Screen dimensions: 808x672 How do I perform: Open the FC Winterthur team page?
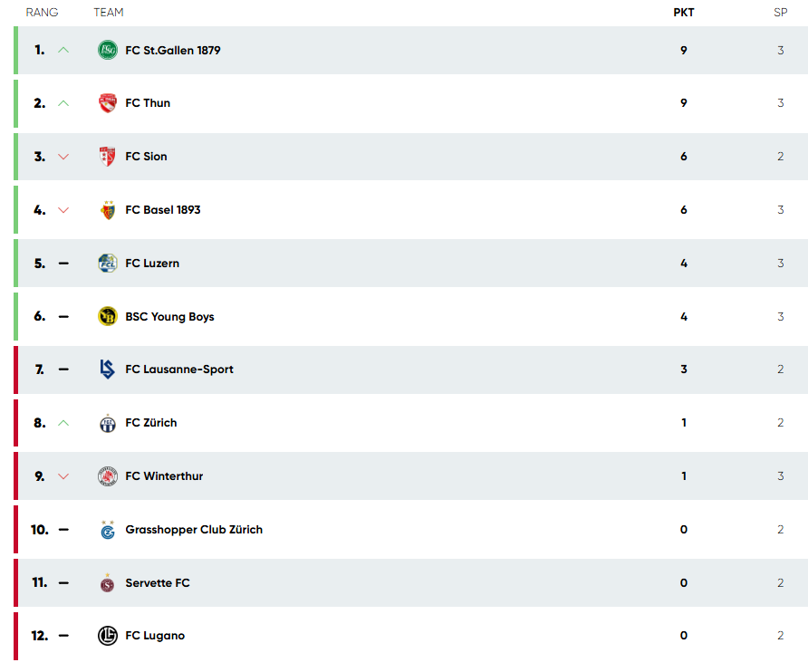click(x=164, y=476)
